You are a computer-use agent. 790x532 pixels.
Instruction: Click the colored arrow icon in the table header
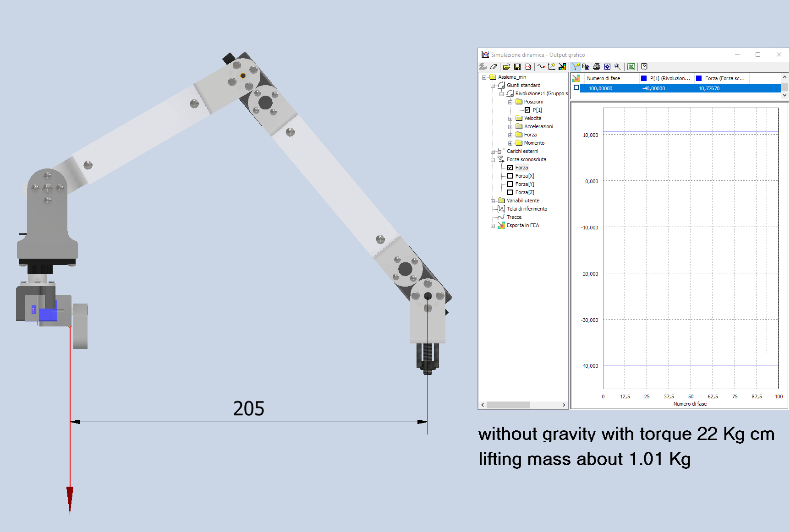(576, 78)
